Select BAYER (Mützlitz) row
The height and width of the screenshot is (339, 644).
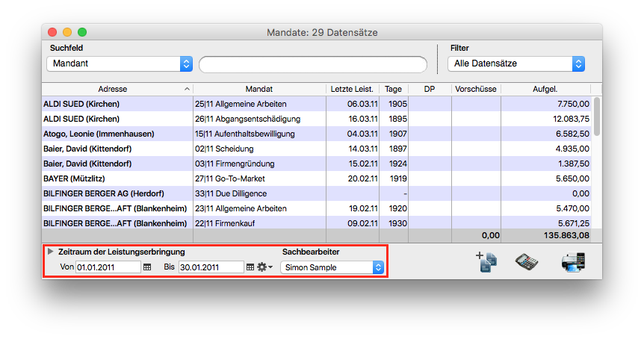(x=316, y=178)
